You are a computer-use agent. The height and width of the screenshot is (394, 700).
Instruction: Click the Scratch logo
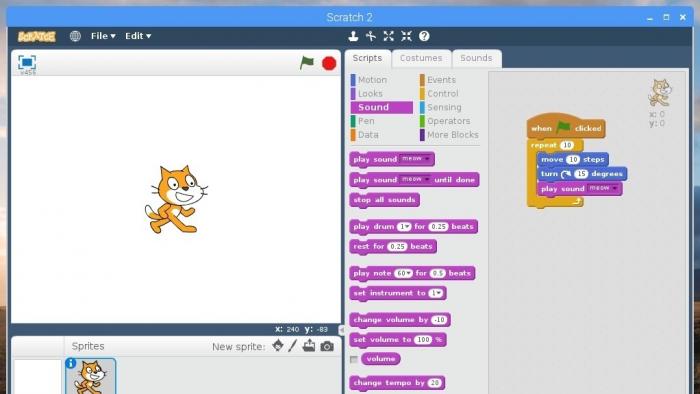(x=37, y=37)
